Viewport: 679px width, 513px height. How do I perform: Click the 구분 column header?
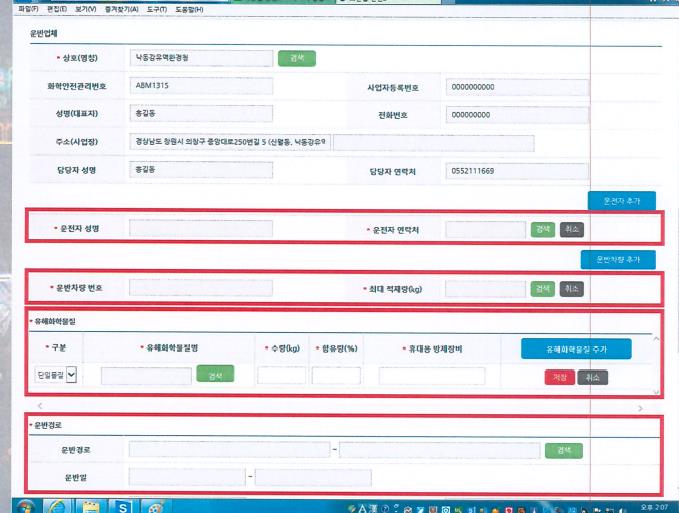click(58, 347)
